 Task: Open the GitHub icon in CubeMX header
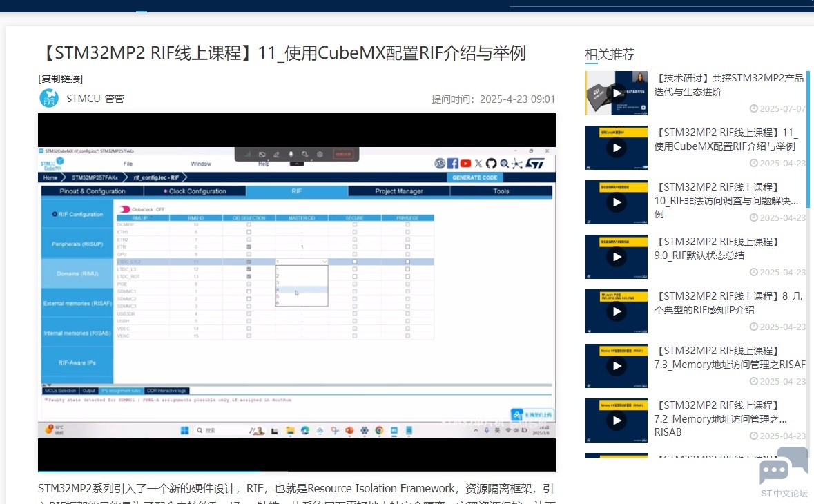click(x=491, y=164)
